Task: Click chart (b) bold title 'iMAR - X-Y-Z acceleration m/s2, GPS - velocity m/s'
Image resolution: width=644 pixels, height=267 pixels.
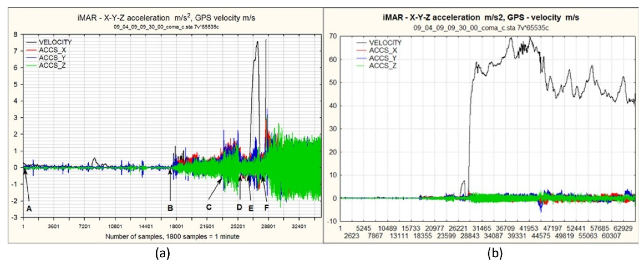Action: (x=481, y=17)
